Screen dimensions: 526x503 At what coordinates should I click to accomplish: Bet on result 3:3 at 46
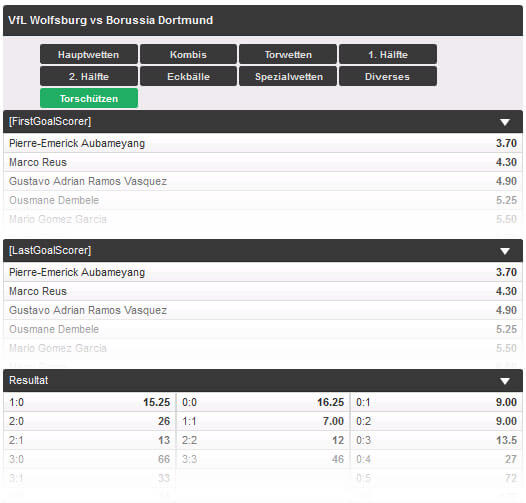click(x=263, y=459)
